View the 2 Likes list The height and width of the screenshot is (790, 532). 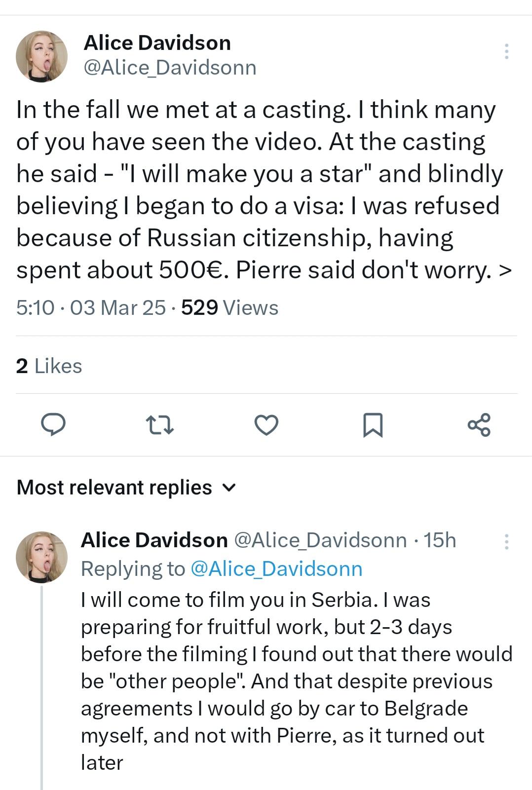(49, 366)
